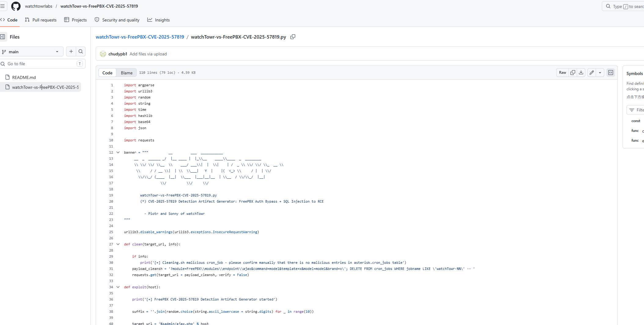Click line number 25
The image size is (644, 325).
111,232
